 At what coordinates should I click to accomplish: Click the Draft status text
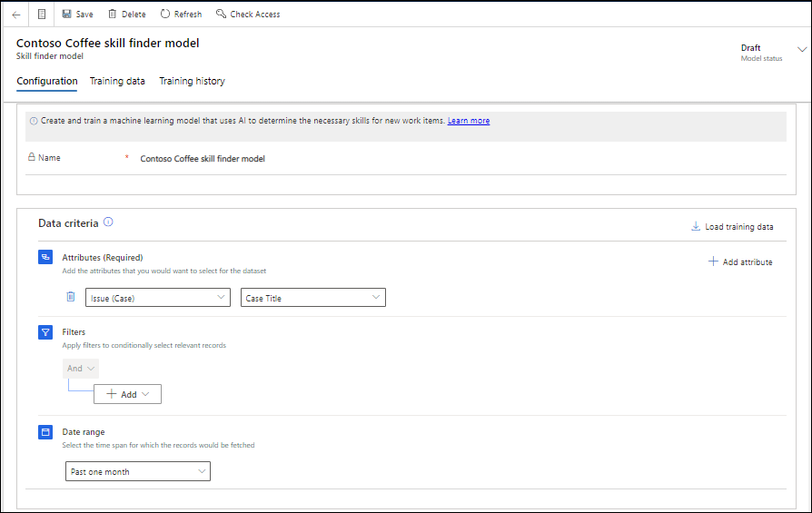(x=750, y=47)
